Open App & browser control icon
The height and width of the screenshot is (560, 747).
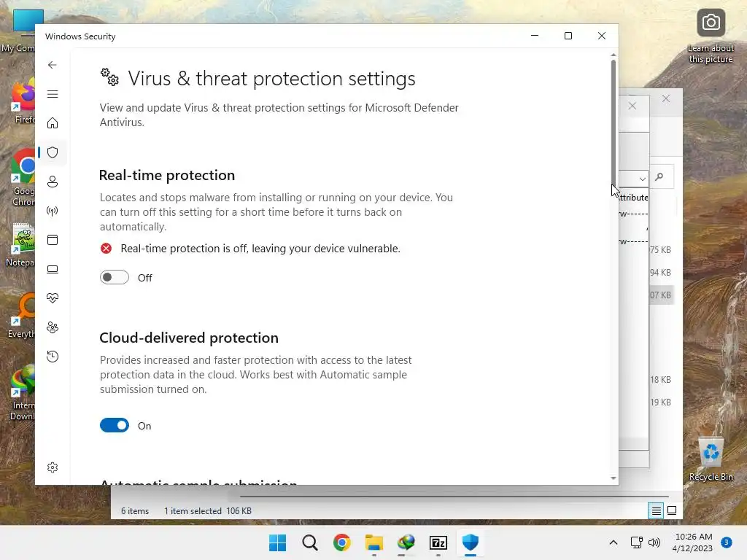[53, 239]
